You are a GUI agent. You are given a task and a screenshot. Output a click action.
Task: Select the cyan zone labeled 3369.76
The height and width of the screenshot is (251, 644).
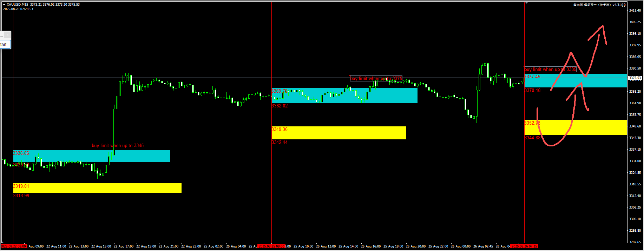[x=344, y=95]
